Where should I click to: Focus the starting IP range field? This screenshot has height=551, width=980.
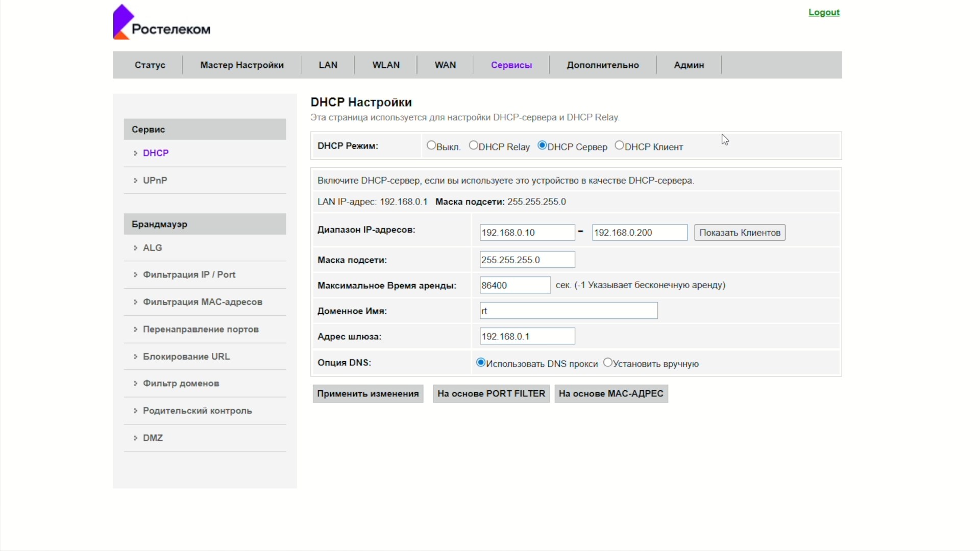tap(527, 233)
